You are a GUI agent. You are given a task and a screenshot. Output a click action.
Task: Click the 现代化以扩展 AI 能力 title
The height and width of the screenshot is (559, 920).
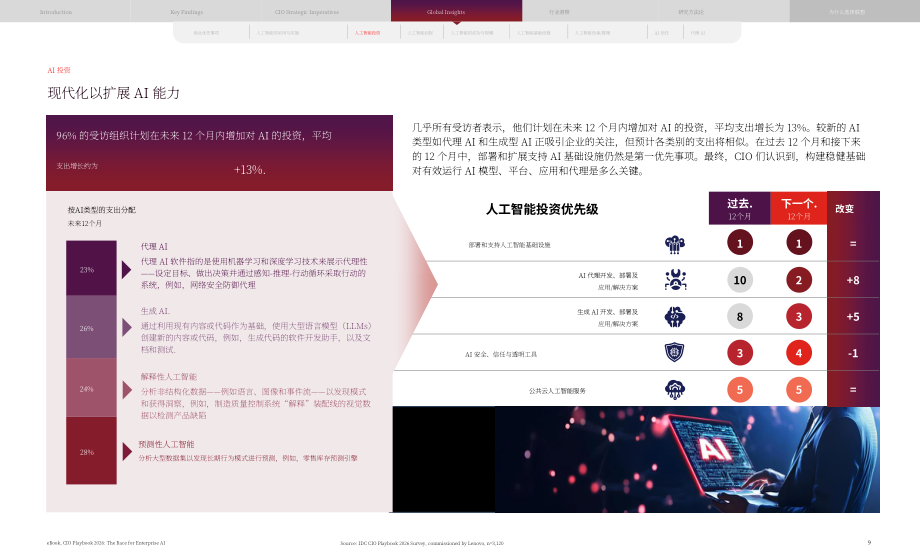coord(114,93)
